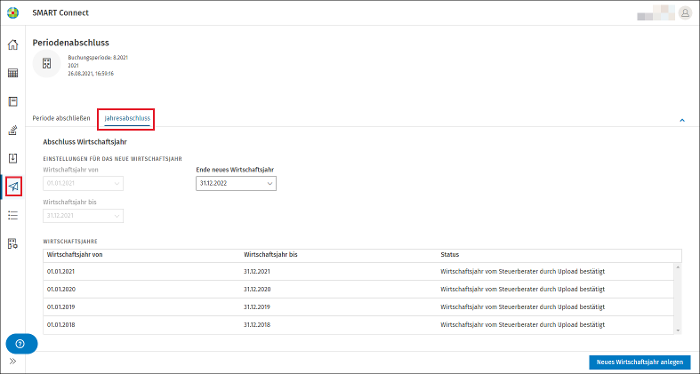Open the table grid icon in sidebar
Viewport: 700px width, 374px height.
[13, 73]
